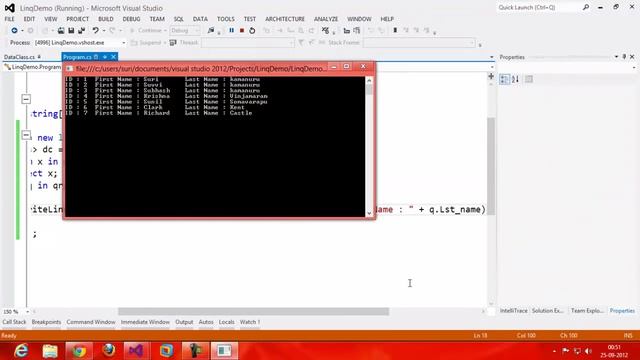Open the Command Window tab
The image size is (640, 360).
91,322
